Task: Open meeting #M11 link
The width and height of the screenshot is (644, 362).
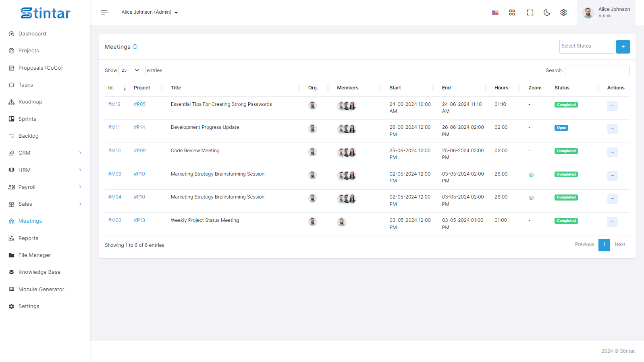Action: (114, 127)
